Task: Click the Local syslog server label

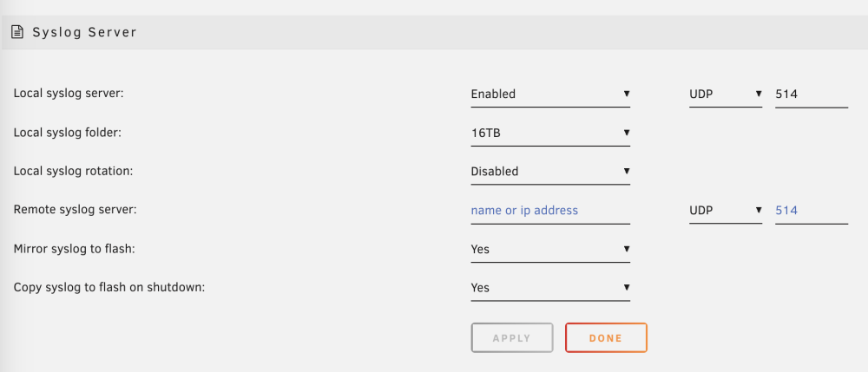Action: (69, 94)
